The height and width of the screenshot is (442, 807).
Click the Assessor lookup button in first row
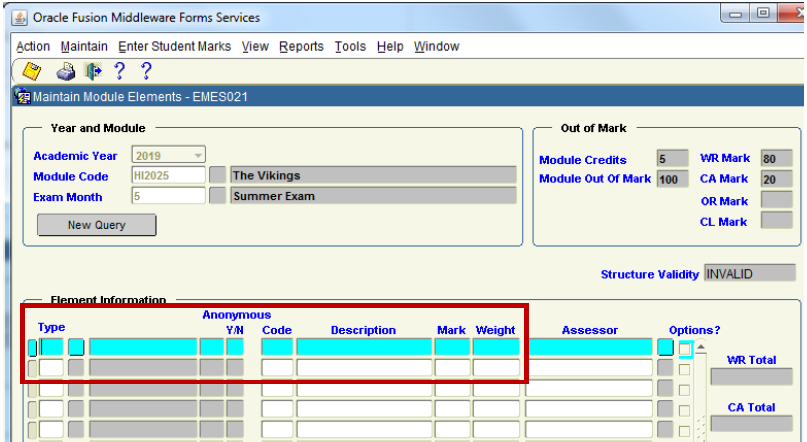(x=665, y=347)
